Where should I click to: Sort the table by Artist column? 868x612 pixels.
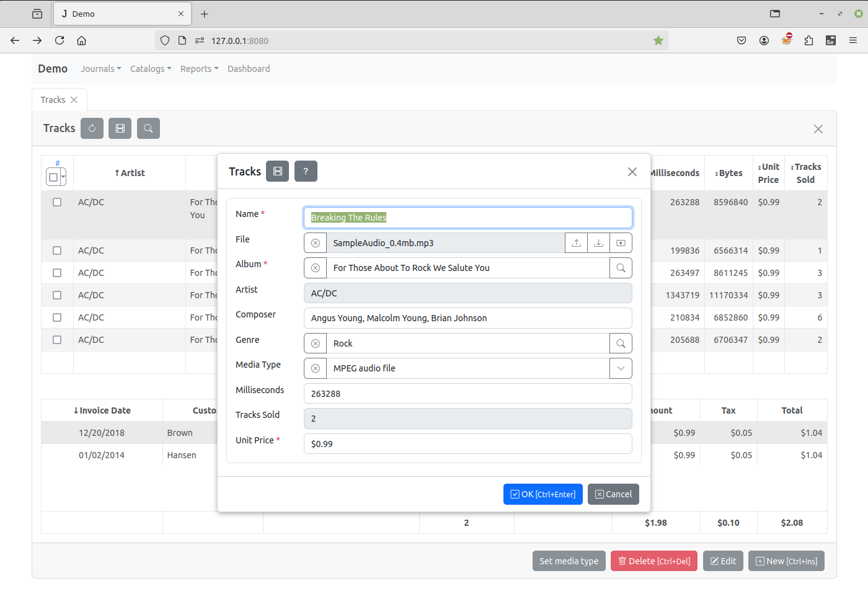point(130,173)
